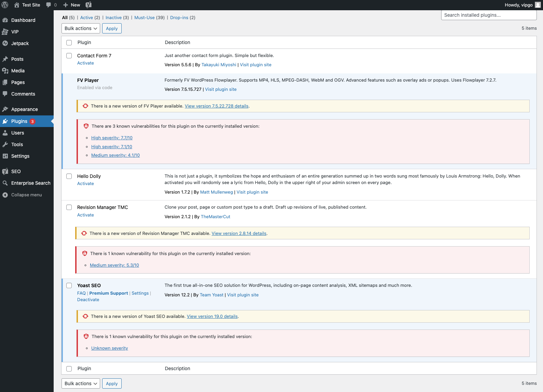Open Yoast SEO Settings link
Screen dimensions: 543x392
pos(140,293)
